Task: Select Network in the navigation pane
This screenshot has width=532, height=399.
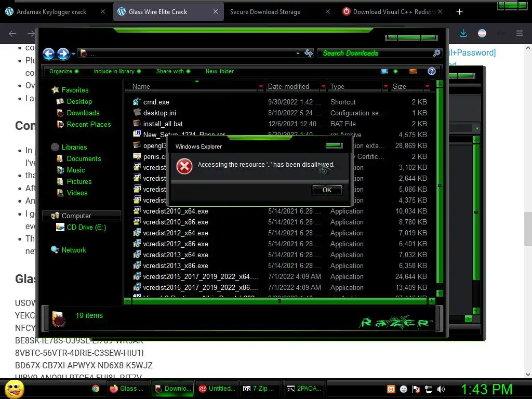Action: tap(74, 250)
